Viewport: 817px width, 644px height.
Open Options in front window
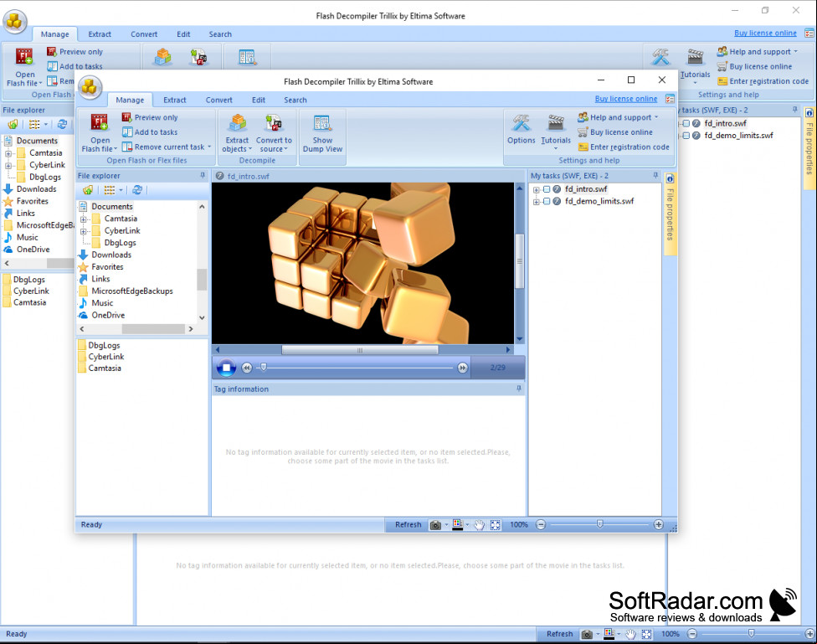coord(521,129)
